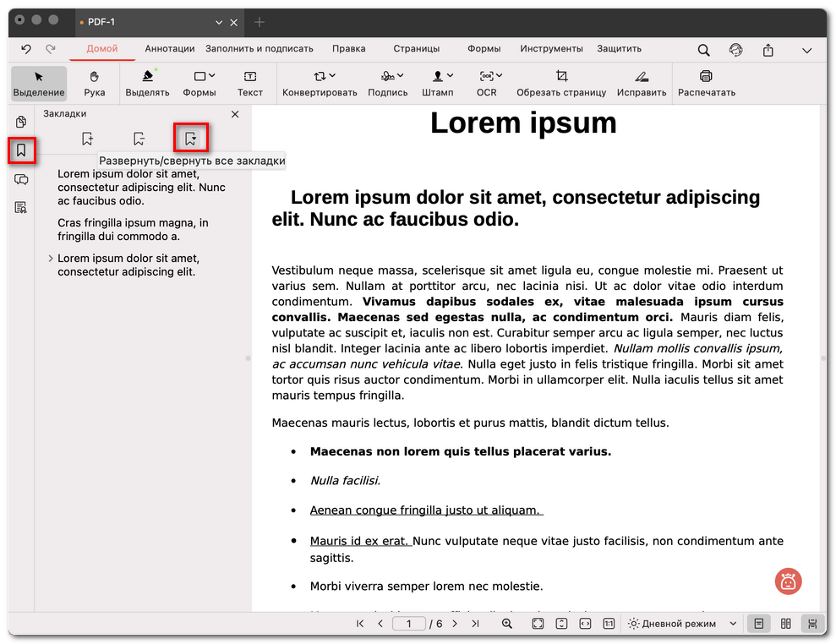The width and height of the screenshot is (836, 644).
Task: Close the Закладки panel
Action: point(234,113)
